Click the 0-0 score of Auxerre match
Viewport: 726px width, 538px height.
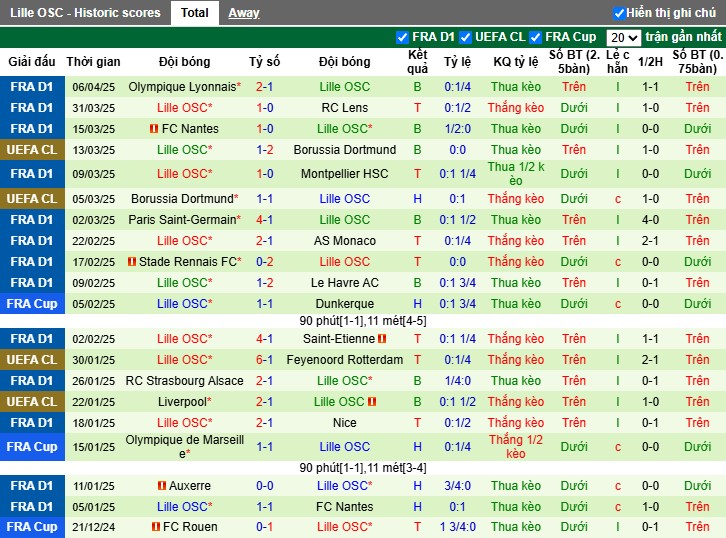click(264, 486)
